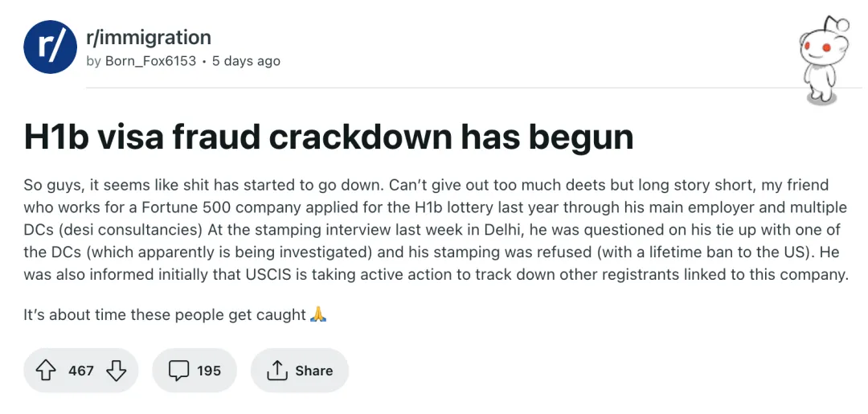Click the 467 vote count

[81, 371]
